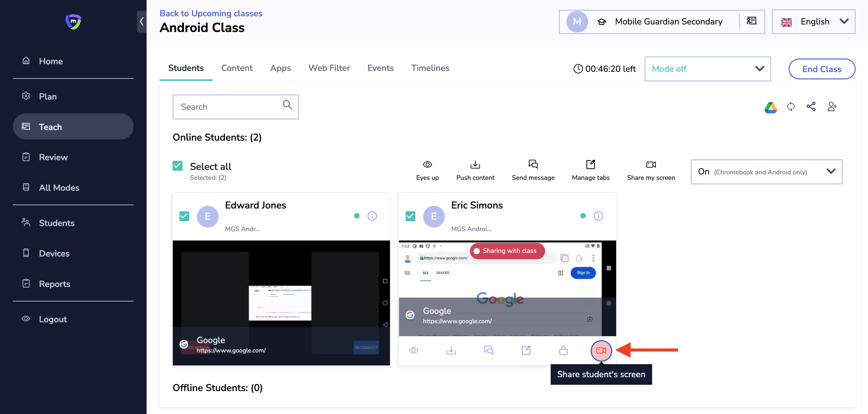Open the On Chromebook and Android dropdown
Screen dimensions: 868x414
coord(766,172)
